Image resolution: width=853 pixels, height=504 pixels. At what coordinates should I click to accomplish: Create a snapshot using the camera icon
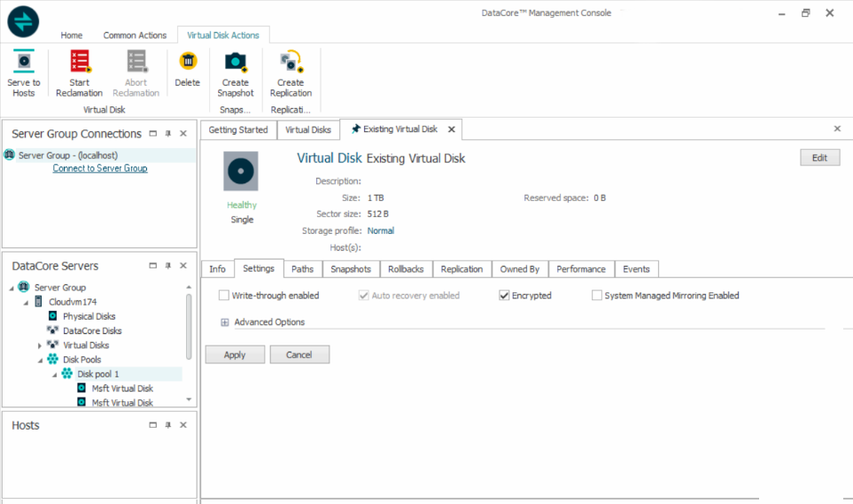pos(236,62)
